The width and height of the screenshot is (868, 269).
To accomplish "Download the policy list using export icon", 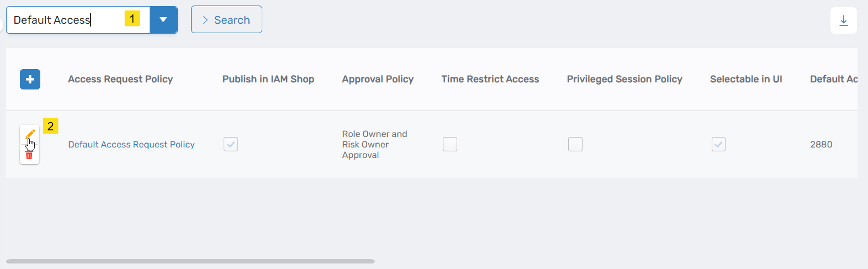I will [x=843, y=20].
